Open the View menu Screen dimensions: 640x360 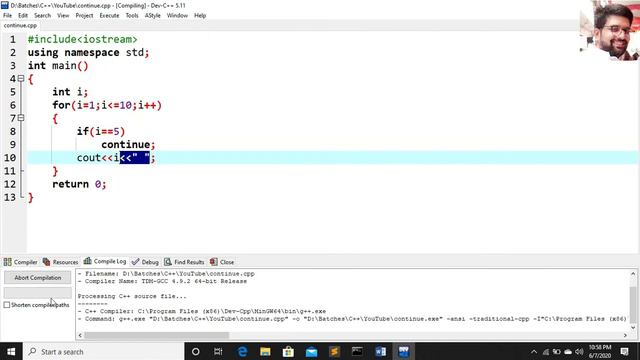63,16
